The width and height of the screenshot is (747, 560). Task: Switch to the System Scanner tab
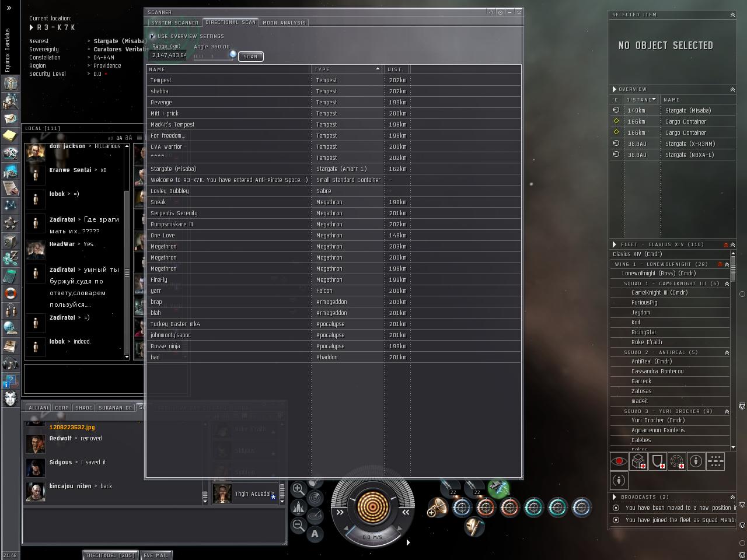[x=174, y=23]
